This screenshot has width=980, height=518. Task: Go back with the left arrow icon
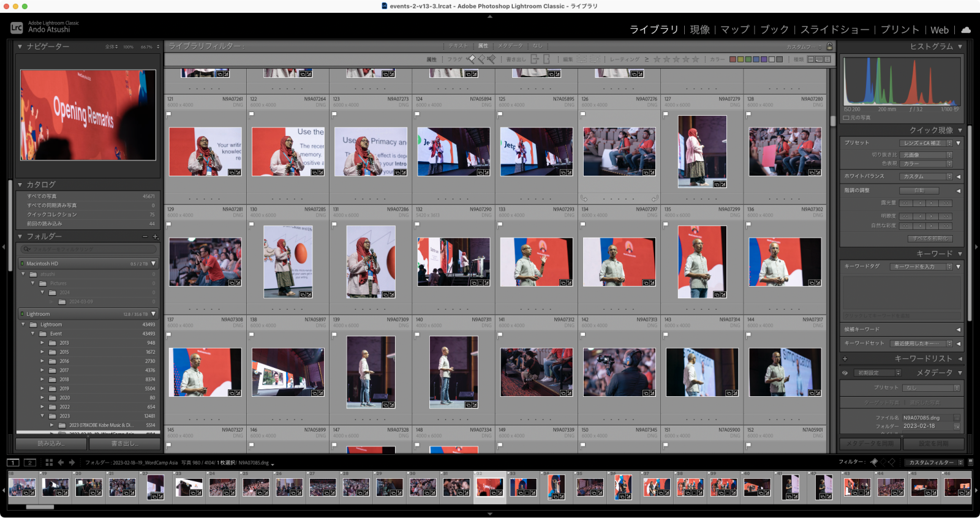point(61,462)
